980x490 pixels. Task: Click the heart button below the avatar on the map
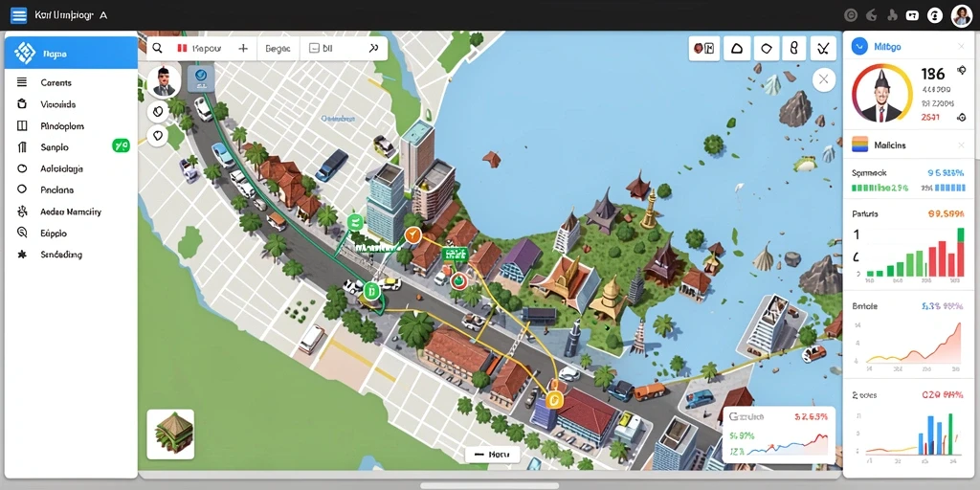158,134
